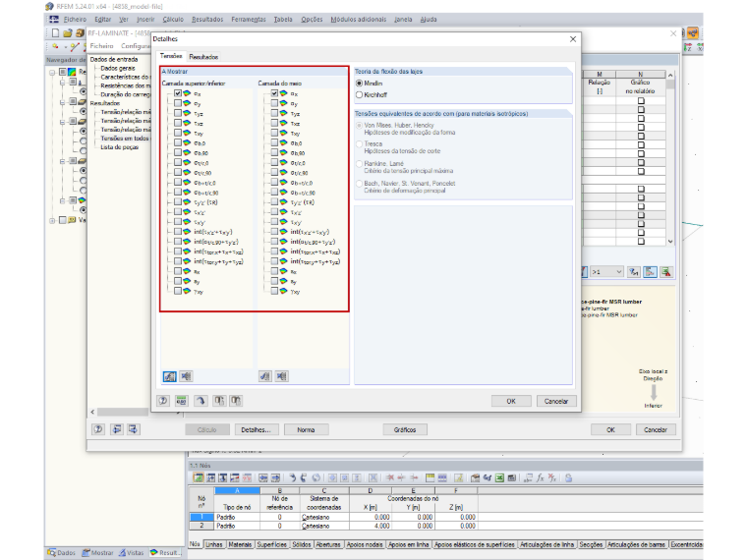Click the 4.000 X coordinate cell

coord(371,526)
